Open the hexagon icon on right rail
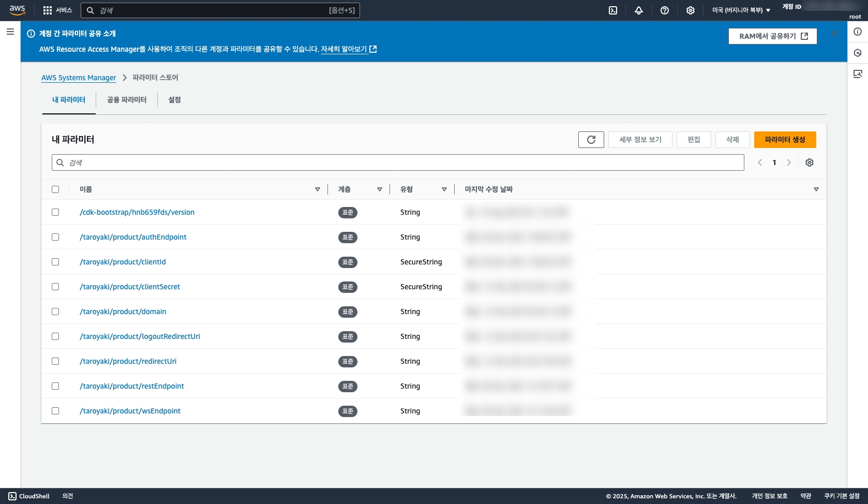The height and width of the screenshot is (504, 868). 858,53
